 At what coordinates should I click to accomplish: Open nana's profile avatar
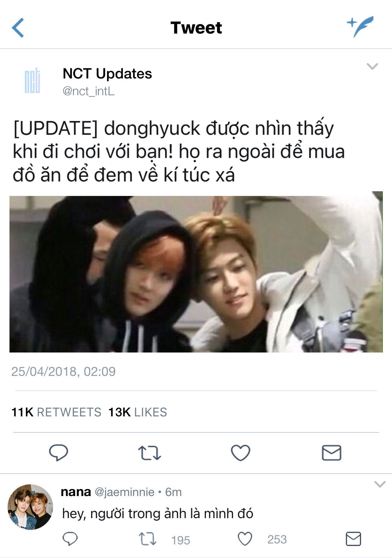(x=30, y=507)
